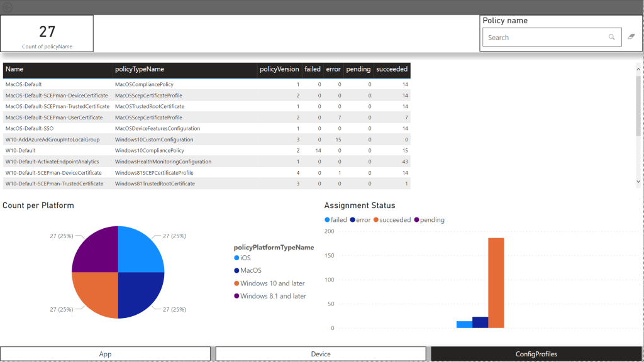644x362 pixels.
Task: Click the back arrow icon in top bar
Action: coord(8,7)
